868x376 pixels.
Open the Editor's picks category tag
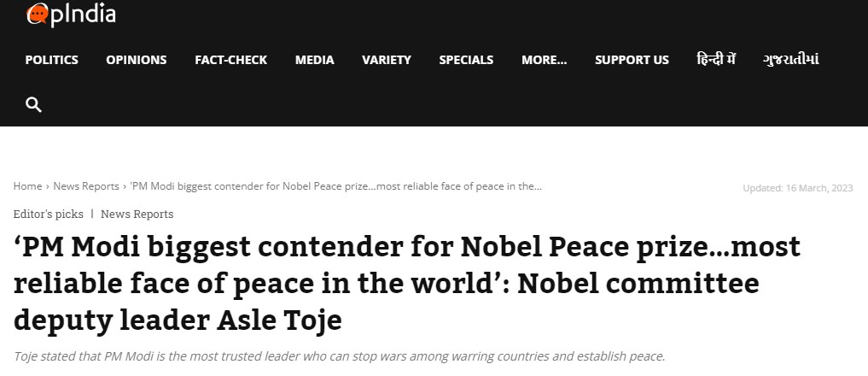[49, 214]
